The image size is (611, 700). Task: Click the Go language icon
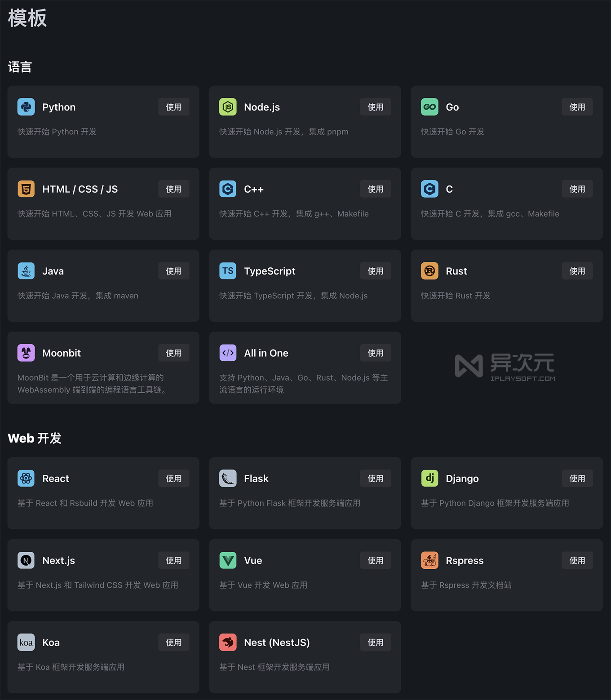(429, 107)
